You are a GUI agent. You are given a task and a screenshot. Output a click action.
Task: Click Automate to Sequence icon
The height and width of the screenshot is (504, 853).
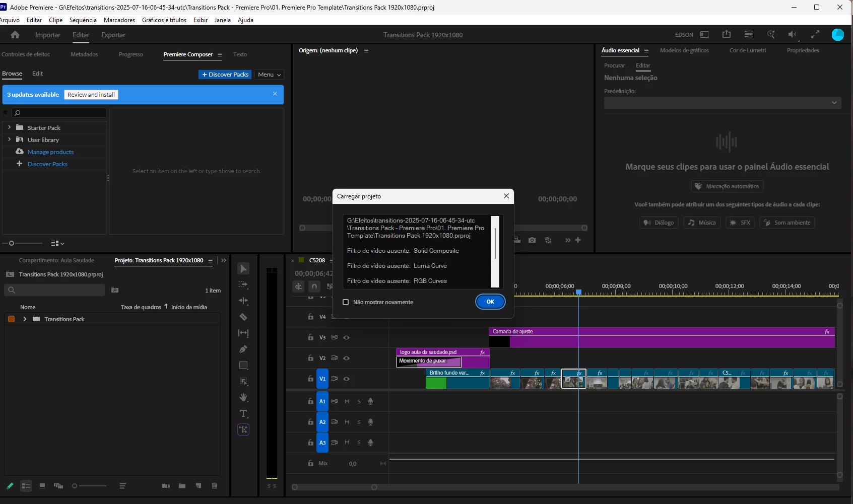166,486
